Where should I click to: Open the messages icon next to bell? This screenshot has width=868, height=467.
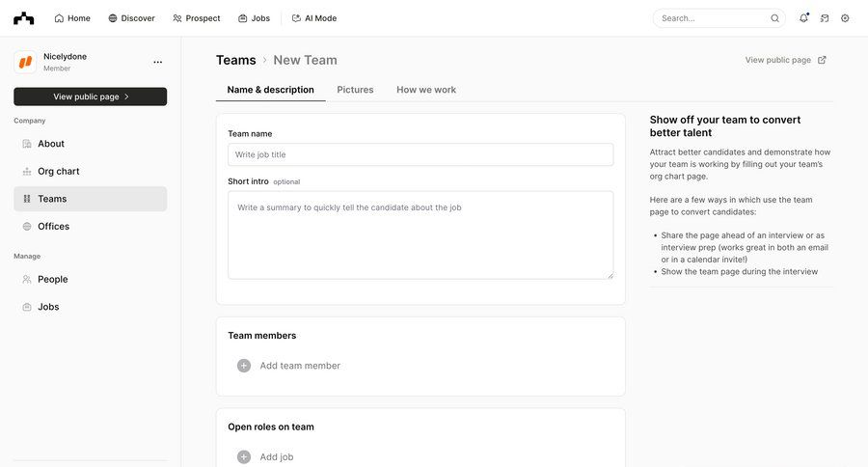pyautogui.click(x=825, y=18)
